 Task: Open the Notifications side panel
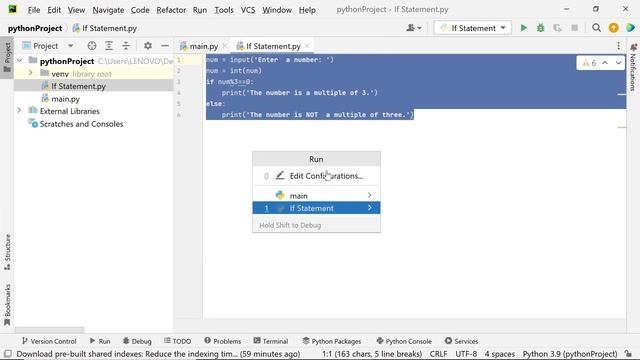point(633,67)
